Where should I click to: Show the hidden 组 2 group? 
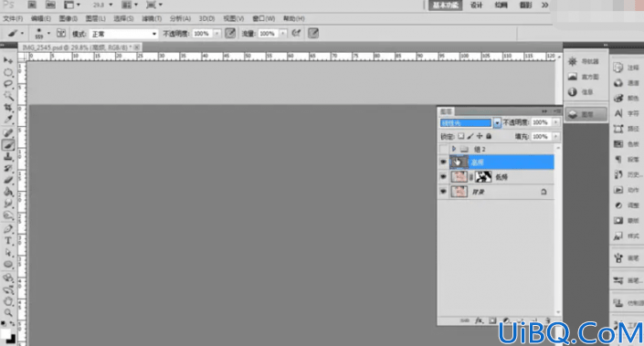[443, 149]
